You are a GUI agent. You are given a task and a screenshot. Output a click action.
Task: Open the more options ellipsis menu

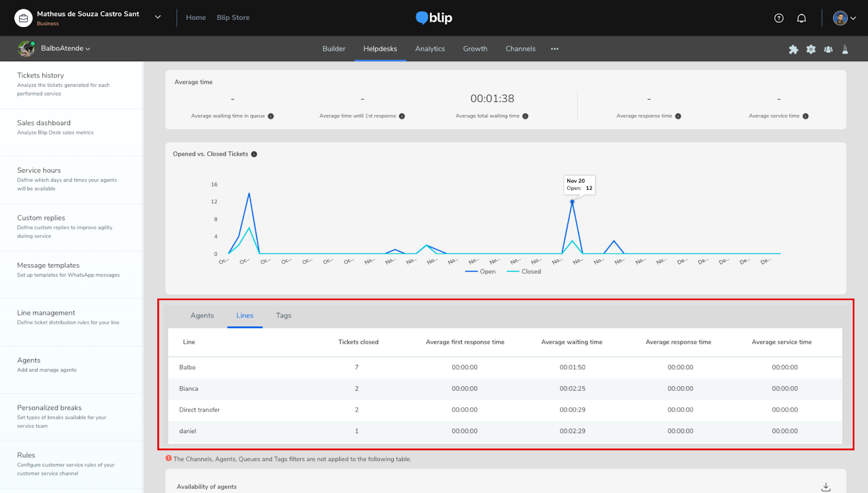(x=554, y=49)
